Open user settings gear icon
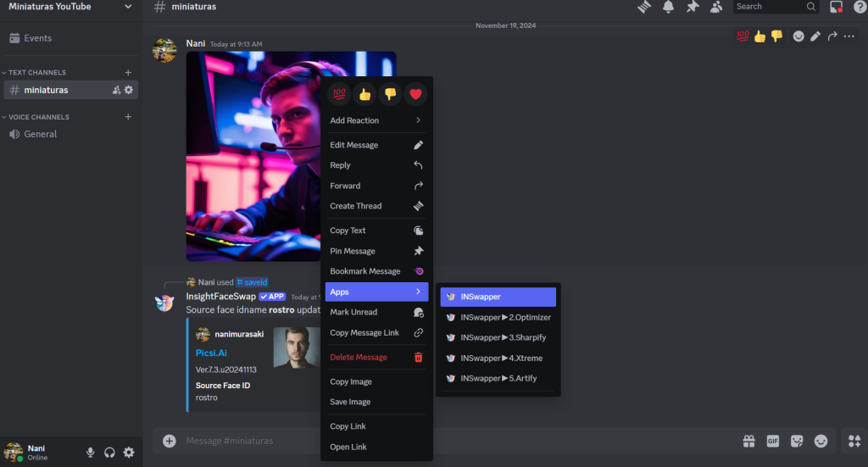Image resolution: width=868 pixels, height=467 pixels. 129,453
